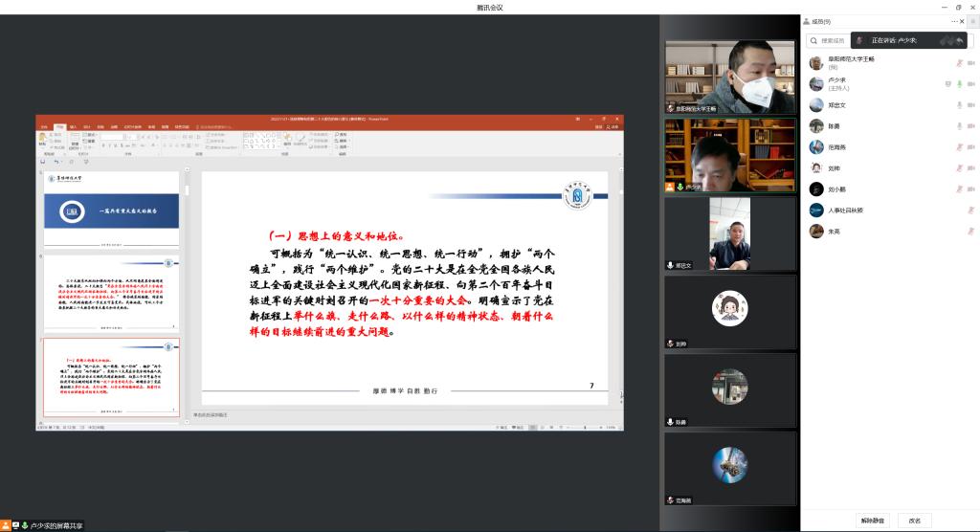The height and width of the screenshot is (532, 980).
Task: Click the reply arrow icon in speaking notification
Action: click(960, 41)
